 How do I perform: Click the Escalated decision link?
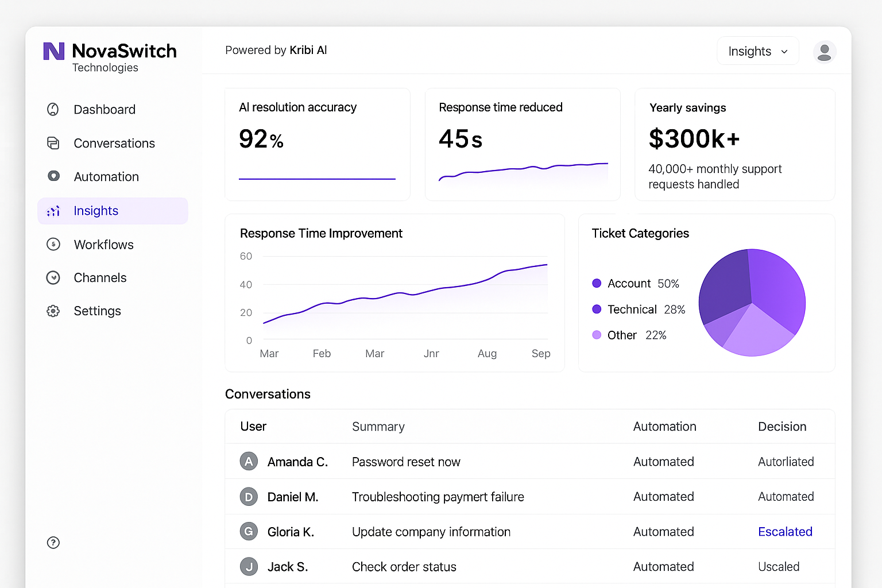[x=785, y=532]
